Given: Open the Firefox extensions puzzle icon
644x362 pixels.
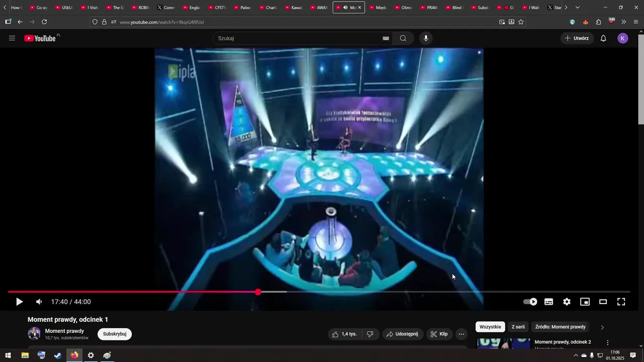Looking at the screenshot, I should click(599, 22).
